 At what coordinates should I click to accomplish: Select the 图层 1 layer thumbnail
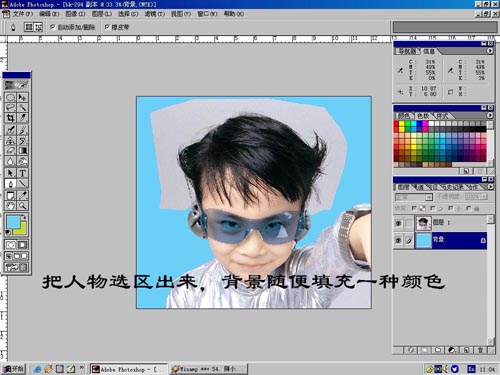pyautogui.click(x=423, y=223)
